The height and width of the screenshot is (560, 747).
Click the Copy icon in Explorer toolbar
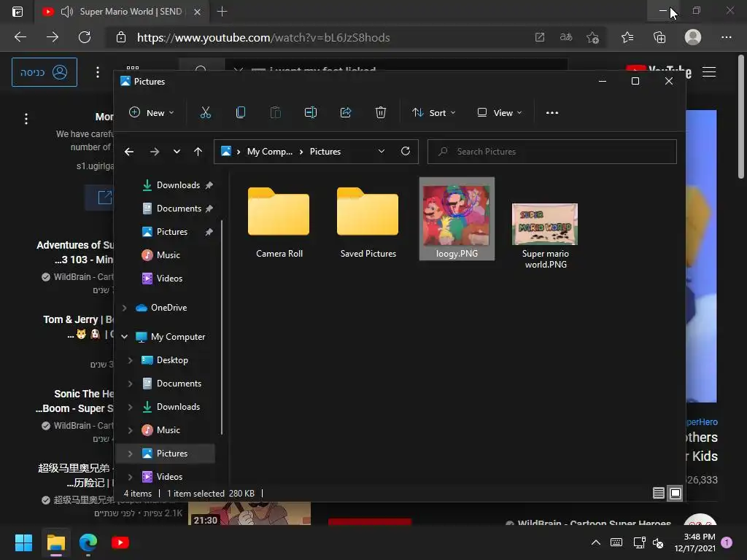pyautogui.click(x=241, y=113)
